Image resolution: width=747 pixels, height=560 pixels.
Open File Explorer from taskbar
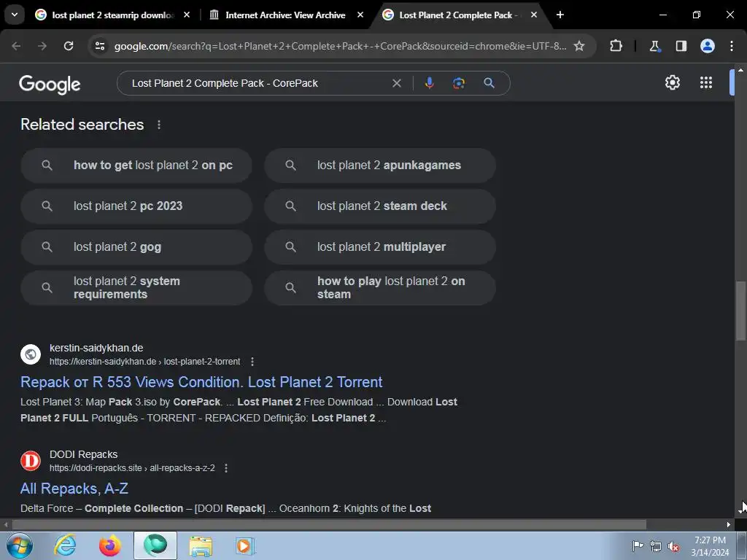pyautogui.click(x=201, y=545)
